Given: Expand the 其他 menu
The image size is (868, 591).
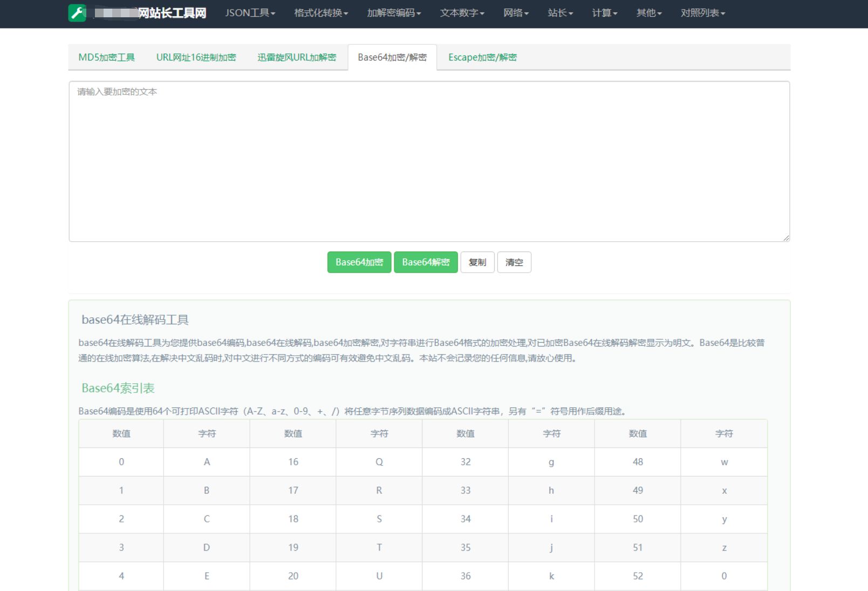Looking at the screenshot, I should [648, 13].
